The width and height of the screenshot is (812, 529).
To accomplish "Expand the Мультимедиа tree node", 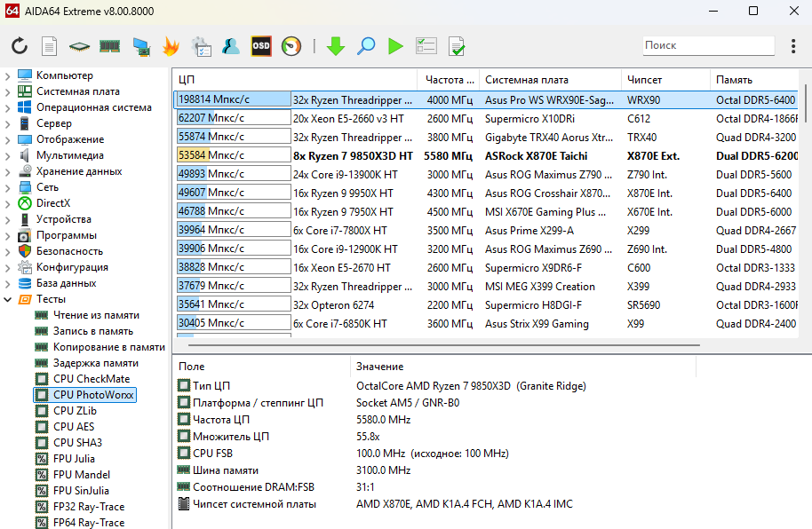I will click(7, 156).
